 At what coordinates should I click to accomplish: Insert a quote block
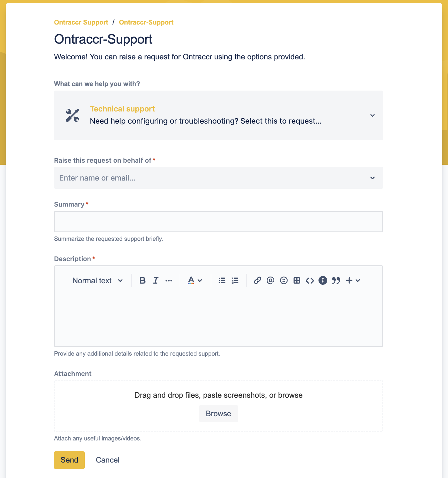point(336,280)
